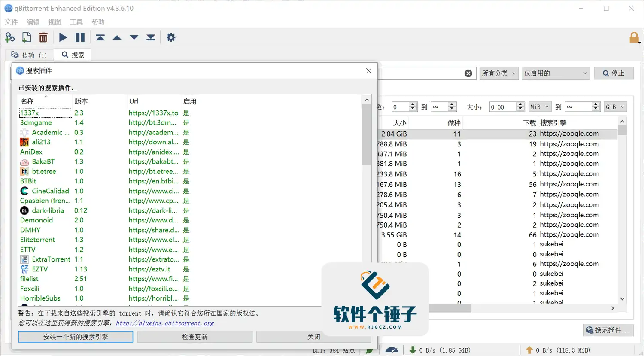The image size is (644, 356).
Task: Click 是 enabled cell for AniDex
Action: coord(186,152)
